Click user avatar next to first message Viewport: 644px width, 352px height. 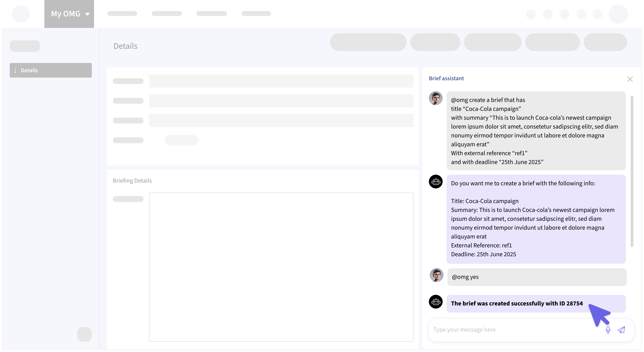coord(436,98)
